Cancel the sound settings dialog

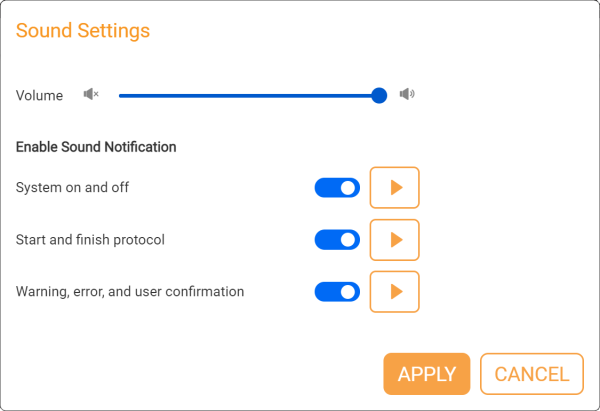[532, 374]
